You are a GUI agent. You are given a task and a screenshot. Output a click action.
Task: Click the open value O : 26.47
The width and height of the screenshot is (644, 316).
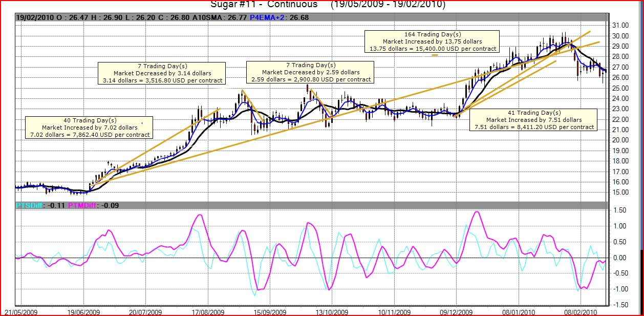pos(72,17)
